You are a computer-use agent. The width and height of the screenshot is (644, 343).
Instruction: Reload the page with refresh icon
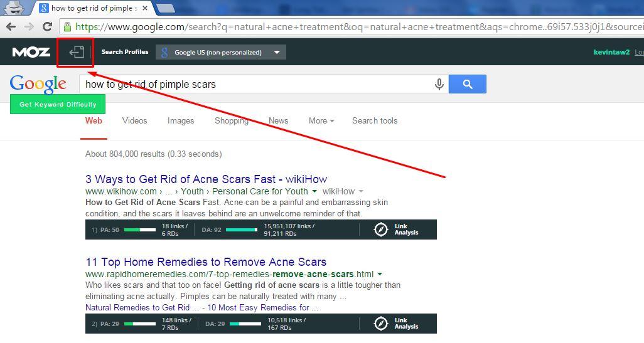47,27
